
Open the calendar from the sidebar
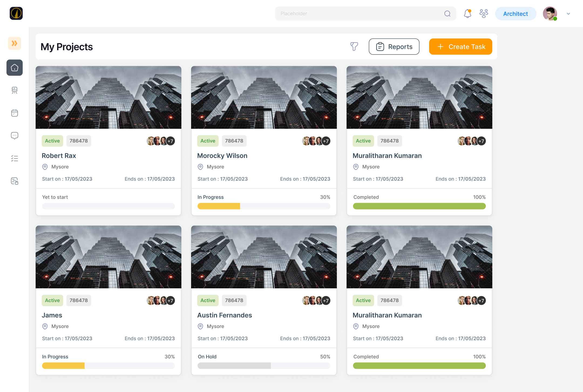click(x=15, y=113)
